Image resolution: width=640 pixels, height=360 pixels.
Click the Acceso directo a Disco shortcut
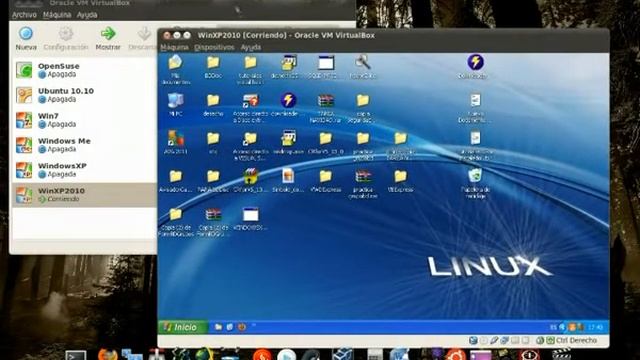click(x=250, y=100)
